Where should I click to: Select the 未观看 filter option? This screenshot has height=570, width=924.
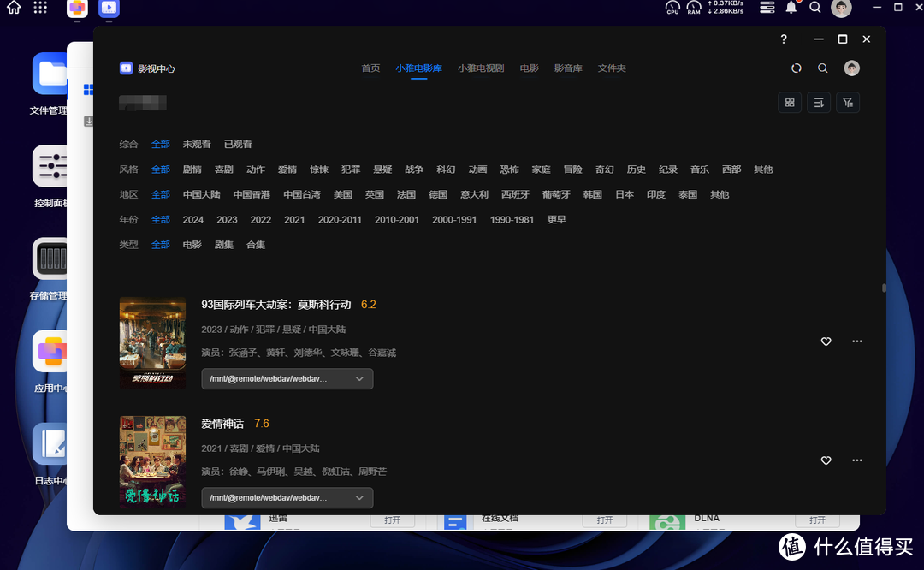(x=196, y=144)
